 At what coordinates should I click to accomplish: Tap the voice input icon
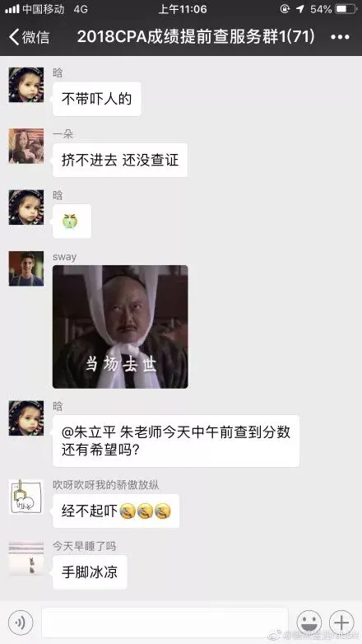(x=21, y=623)
